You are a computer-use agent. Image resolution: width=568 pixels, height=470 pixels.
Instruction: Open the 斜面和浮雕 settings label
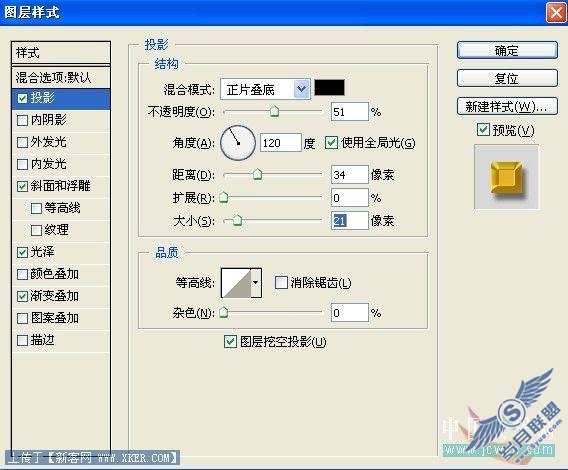point(60,186)
